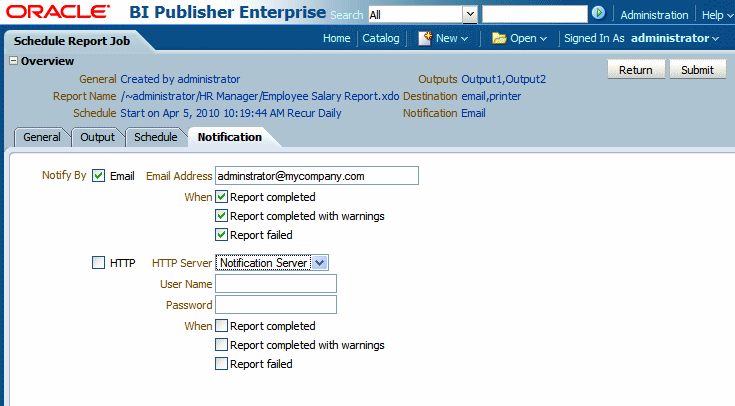Viewport: 735px width, 406px height.
Task: Expand the New menu
Action: click(x=452, y=38)
